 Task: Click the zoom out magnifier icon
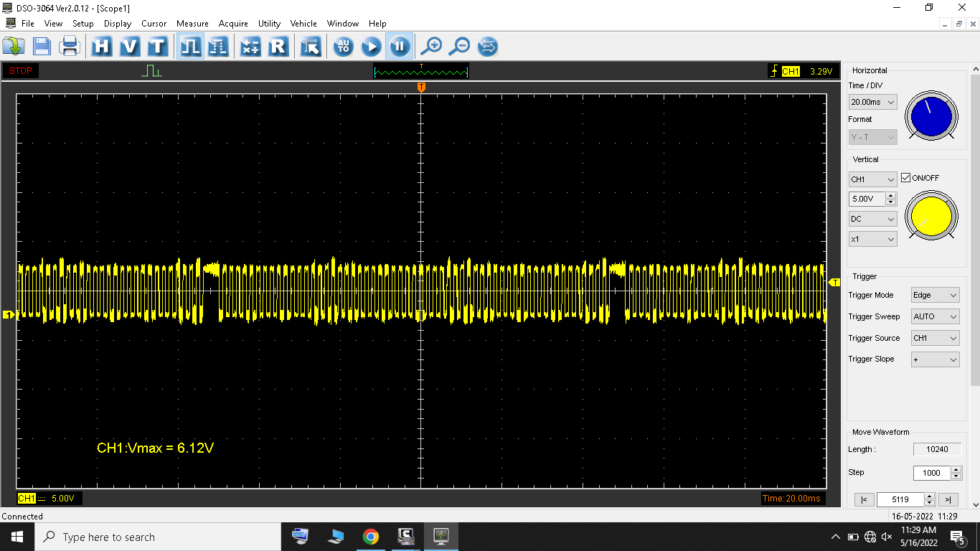tap(459, 47)
